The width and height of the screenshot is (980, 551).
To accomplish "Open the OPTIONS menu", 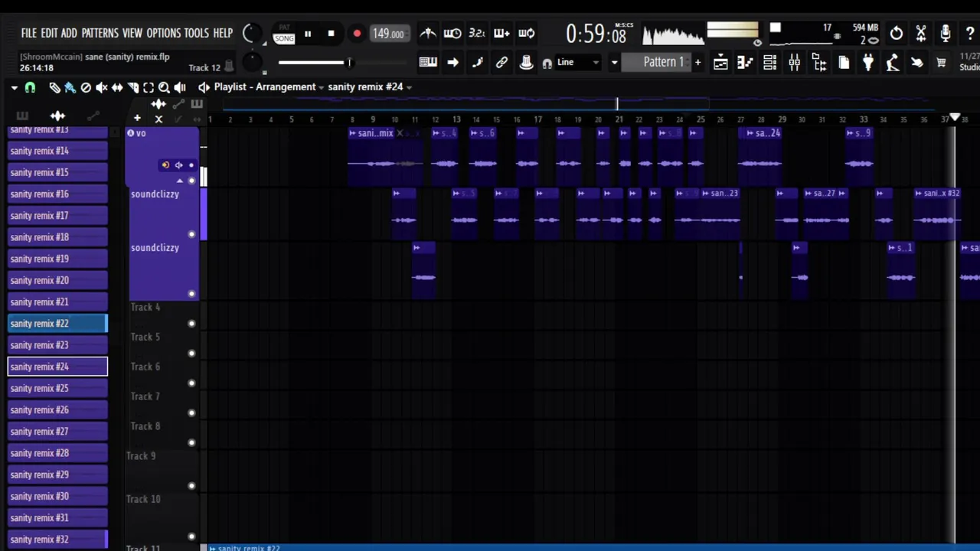I will tap(163, 33).
